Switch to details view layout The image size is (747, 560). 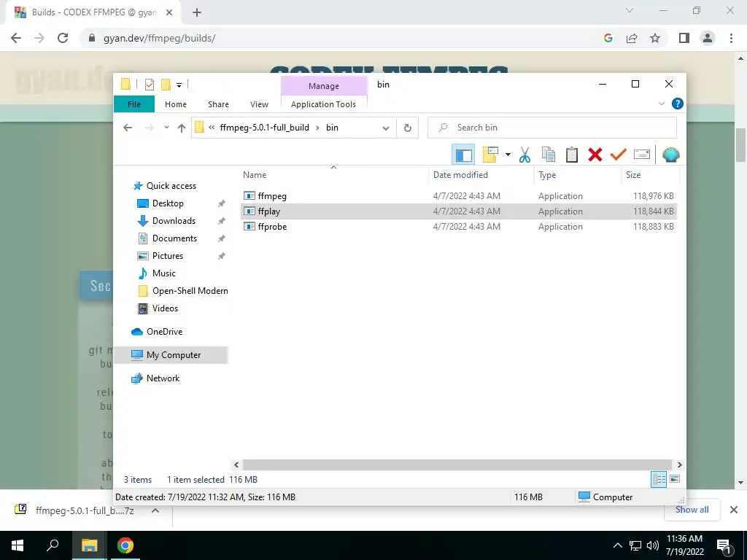point(659,480)
